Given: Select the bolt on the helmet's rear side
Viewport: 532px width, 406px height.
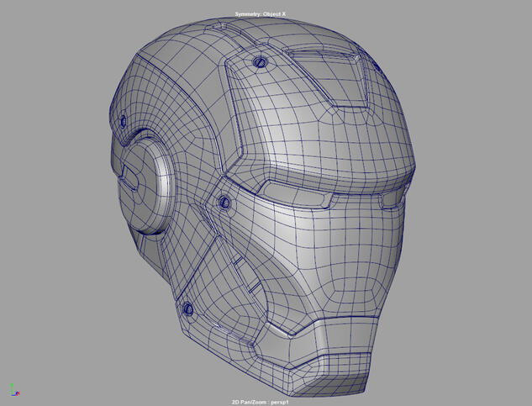Looking at the screenshot, I should click(123, 120).
